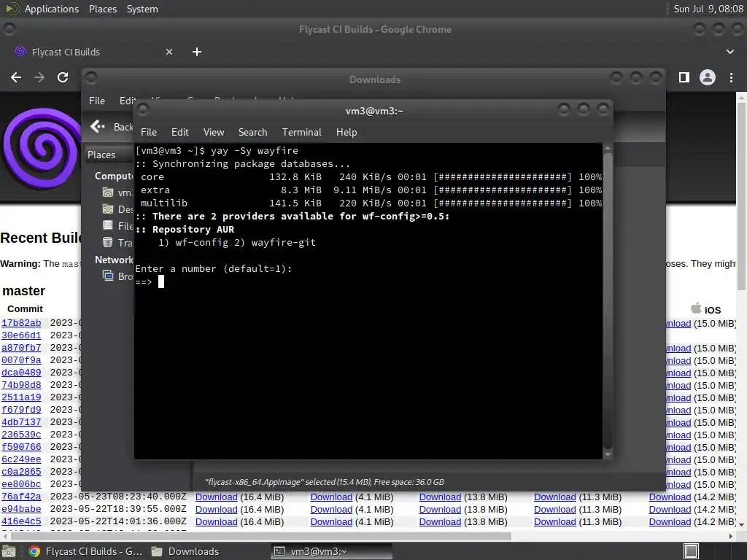Viewport: 747px width, 560px height.
Task: Open File menu in Downloads window
Action: [97, 101]
